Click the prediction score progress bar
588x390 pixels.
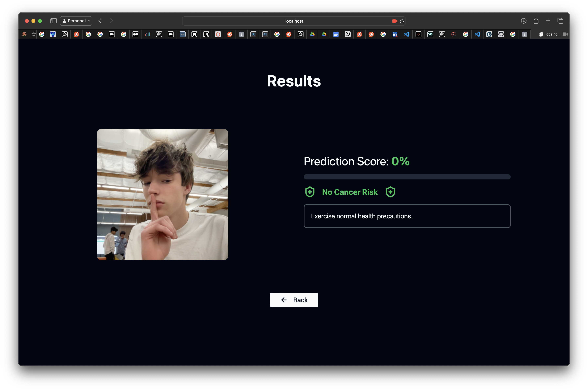(x=407, y=177)
